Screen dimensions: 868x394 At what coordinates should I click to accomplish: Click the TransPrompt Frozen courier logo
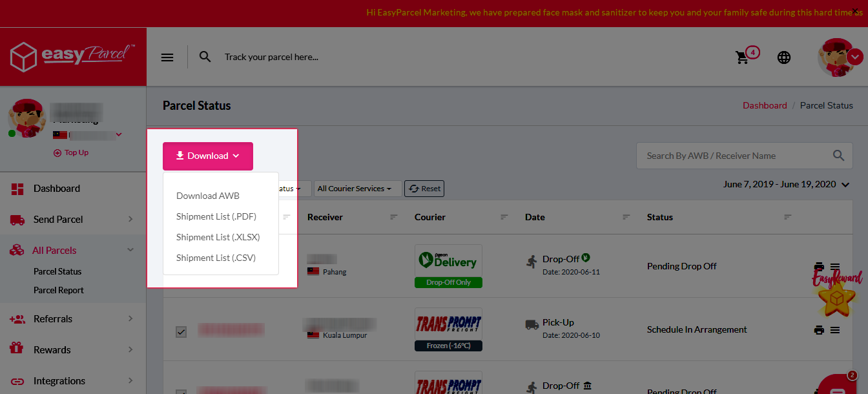[x=449, y=324]
